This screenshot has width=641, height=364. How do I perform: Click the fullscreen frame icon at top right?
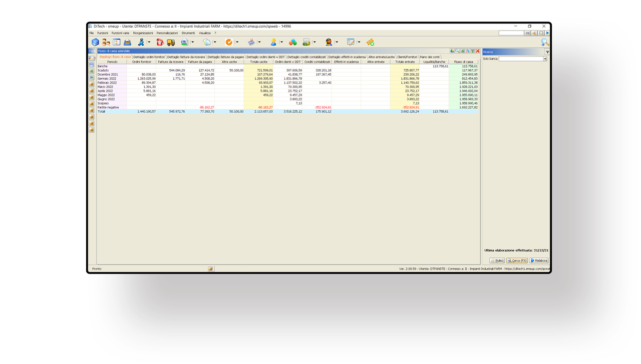coord(541,33)
